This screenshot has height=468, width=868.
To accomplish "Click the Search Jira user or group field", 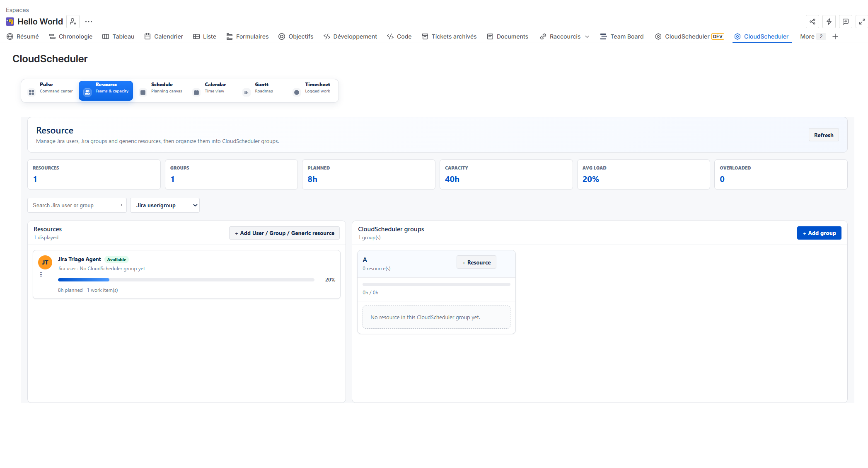I will [77, 205].
